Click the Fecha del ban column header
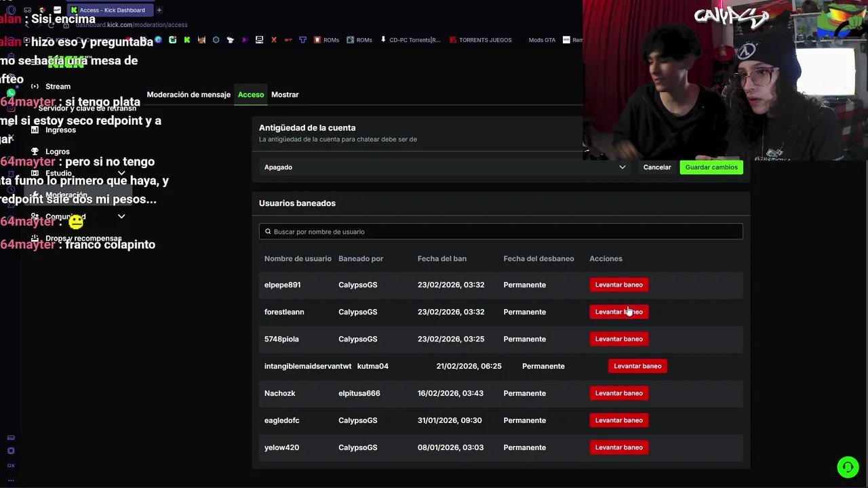The width and height of the screenshot is (868, 488). pyautogui.click(x=442, y=259)
